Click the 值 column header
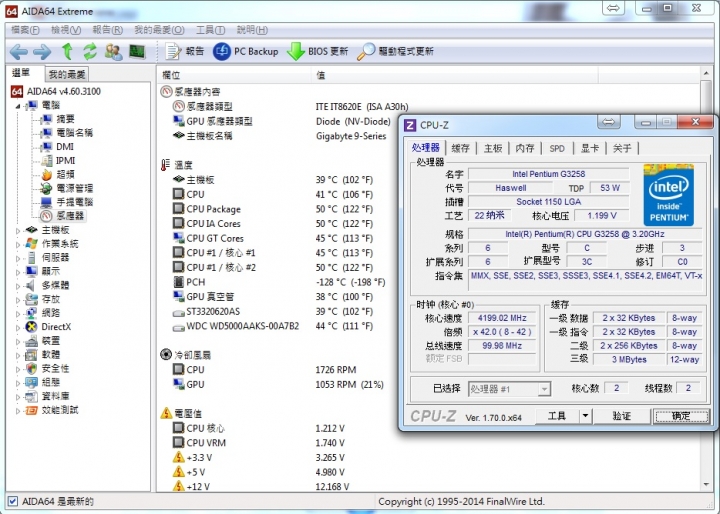The height and width of the screenshot is (514, 720). [455, 75]
